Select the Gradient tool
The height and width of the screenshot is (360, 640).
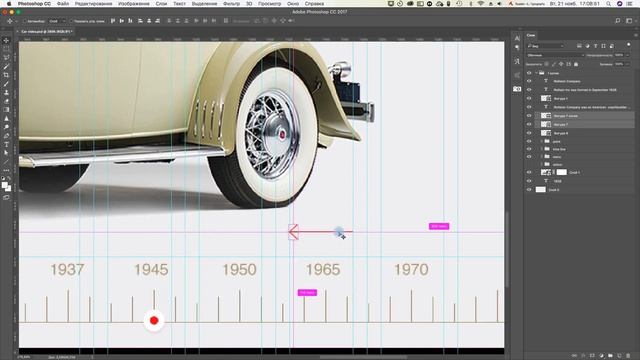[x=6, y=110]
